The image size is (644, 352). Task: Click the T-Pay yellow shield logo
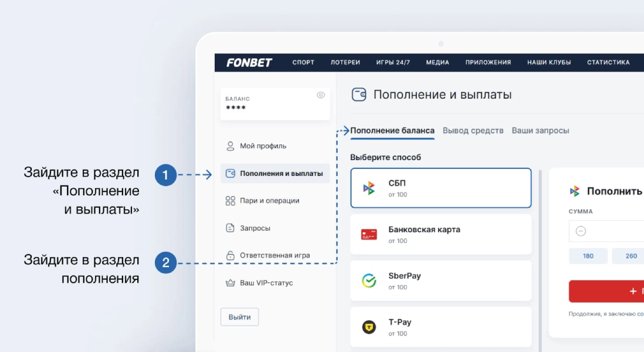(x=369, y=327)
